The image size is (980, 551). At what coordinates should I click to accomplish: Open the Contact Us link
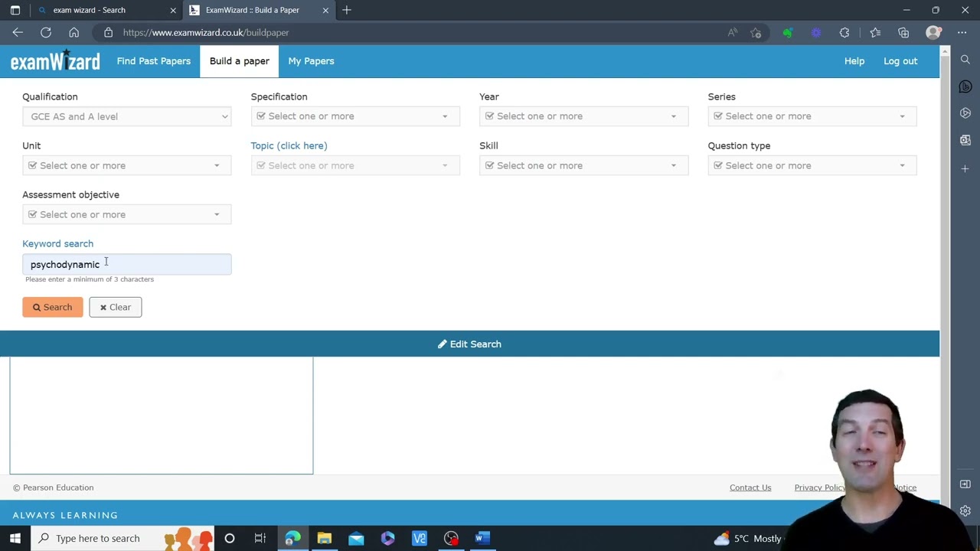pos(750,487)
